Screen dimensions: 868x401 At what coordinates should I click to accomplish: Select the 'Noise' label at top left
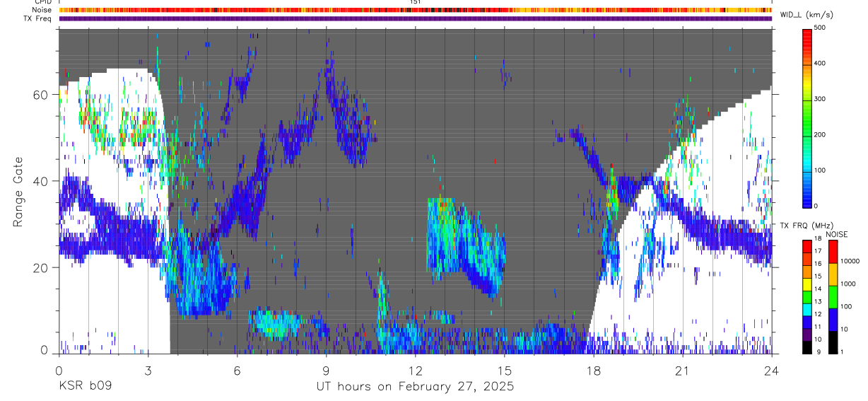(40, 10)
